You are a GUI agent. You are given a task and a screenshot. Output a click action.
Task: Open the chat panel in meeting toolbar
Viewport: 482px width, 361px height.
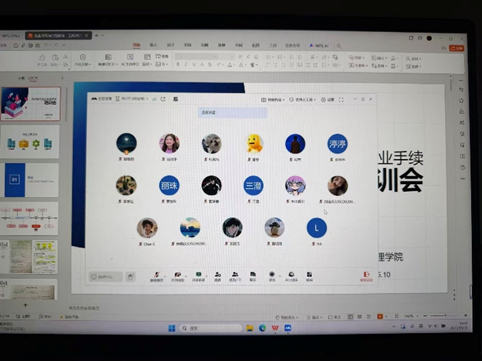point(253,277)
